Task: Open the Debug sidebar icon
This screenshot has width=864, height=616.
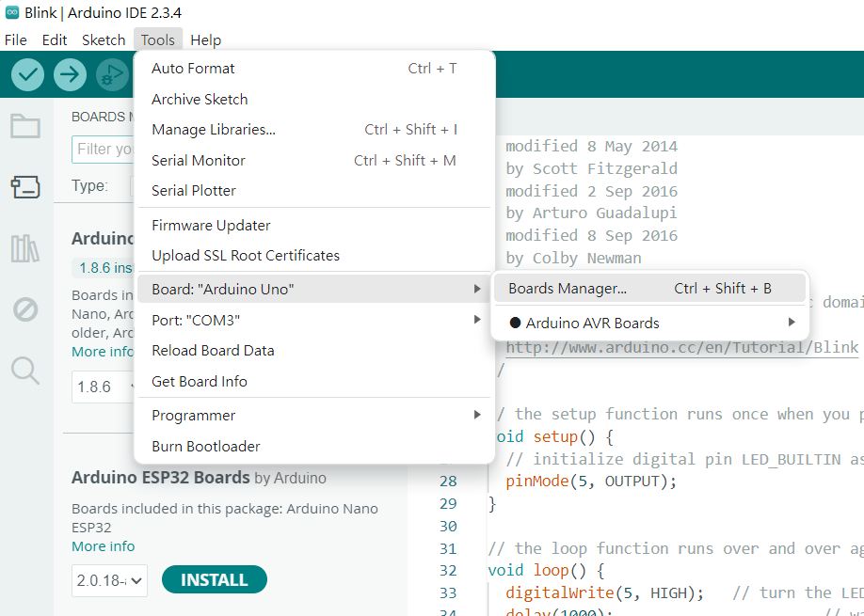Action: [x=25, y=310]
